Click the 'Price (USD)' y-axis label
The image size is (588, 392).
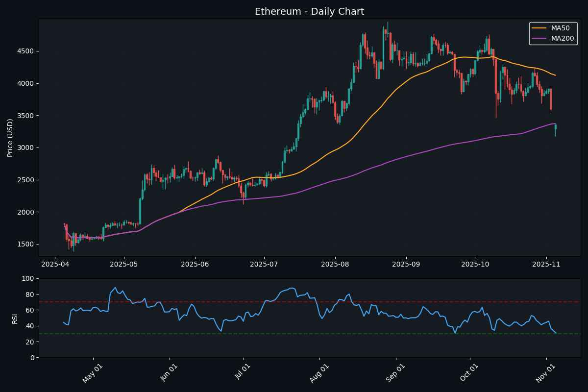[x=12, y=138]
